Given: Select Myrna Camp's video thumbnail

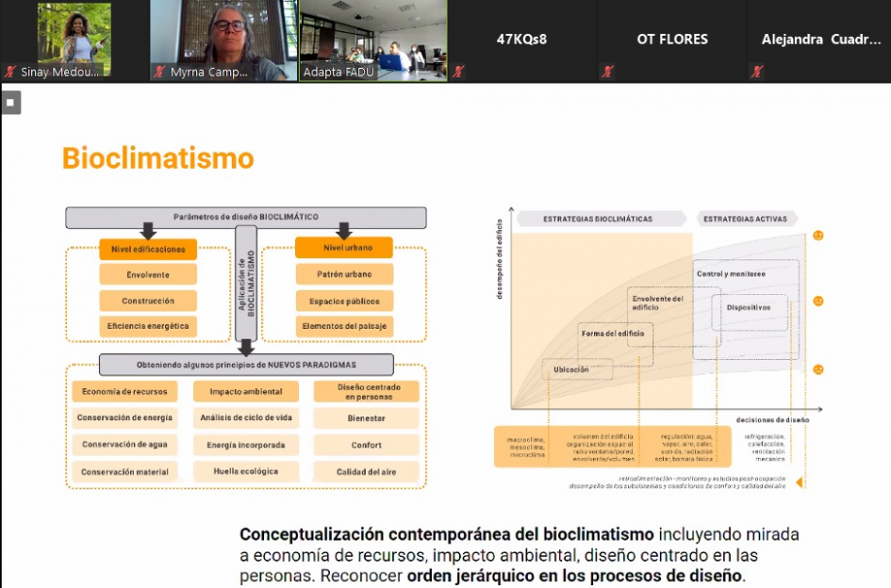Looking at the screenshot, I should tap(223, 41).
